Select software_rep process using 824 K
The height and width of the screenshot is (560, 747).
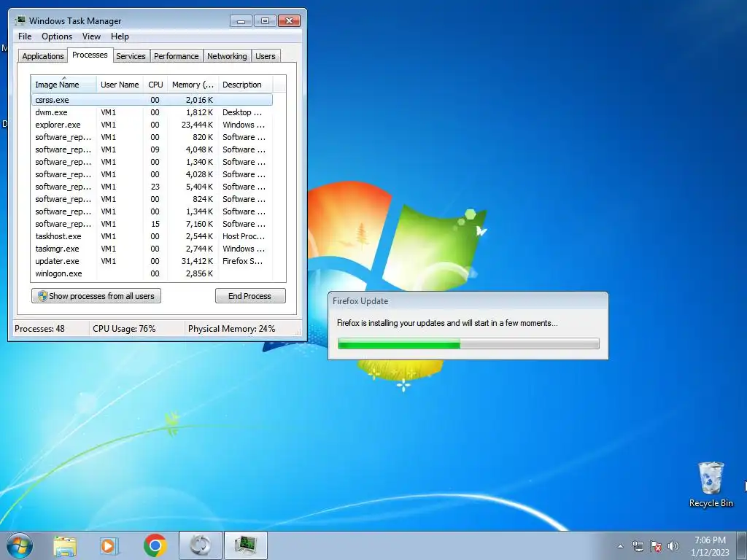click(x=152, y=199)
